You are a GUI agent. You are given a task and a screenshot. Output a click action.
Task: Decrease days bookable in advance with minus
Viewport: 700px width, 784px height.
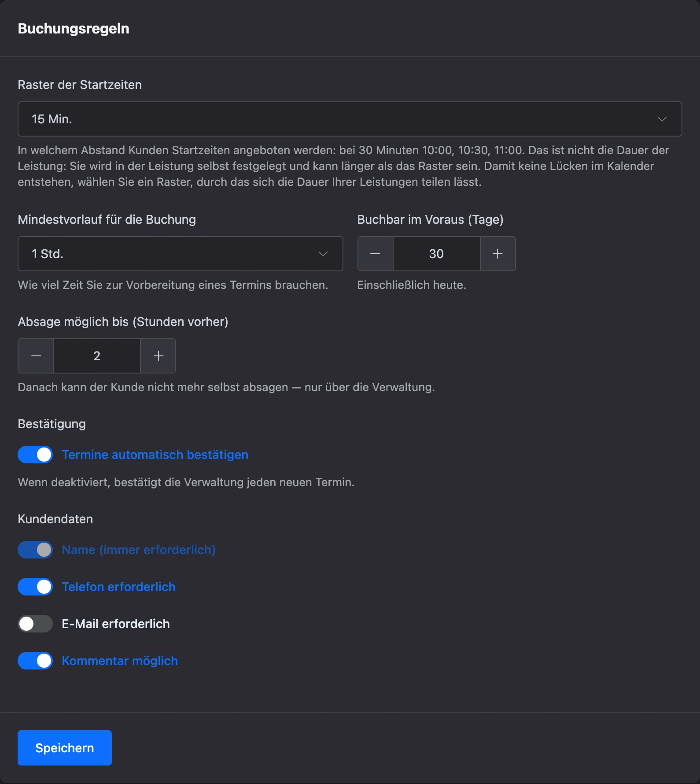pos(375,254)
